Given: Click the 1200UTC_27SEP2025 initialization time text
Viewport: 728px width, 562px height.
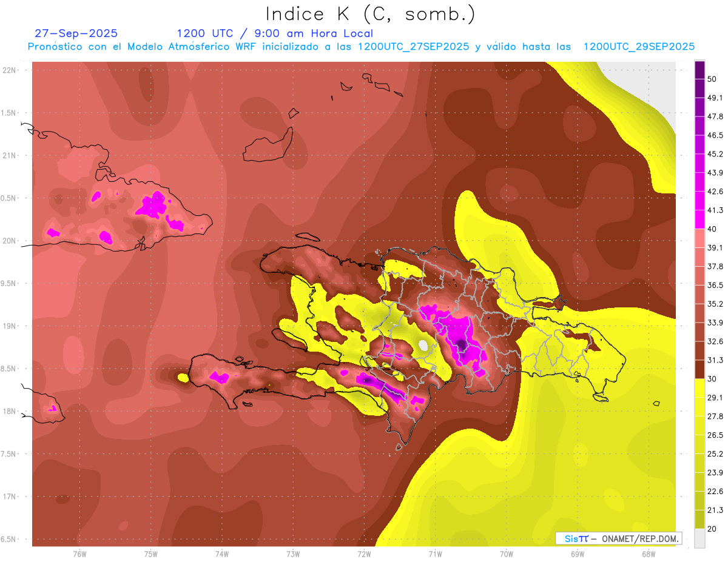Looking at the screenshot, I should tap(413, 47).
